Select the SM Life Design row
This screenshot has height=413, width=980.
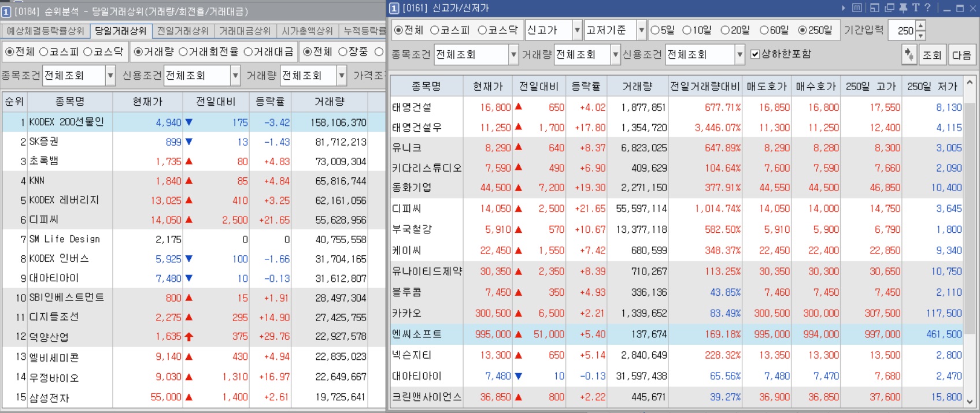coord(194,239)
